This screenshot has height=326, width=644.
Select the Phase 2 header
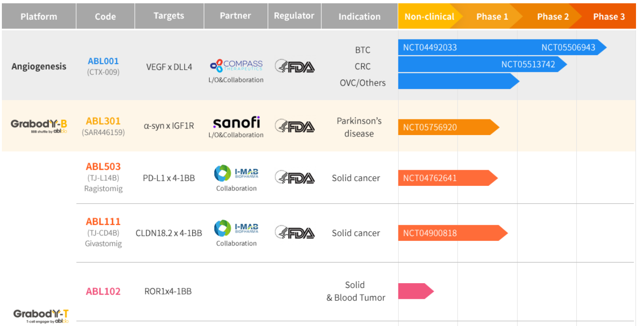[552, 16]
